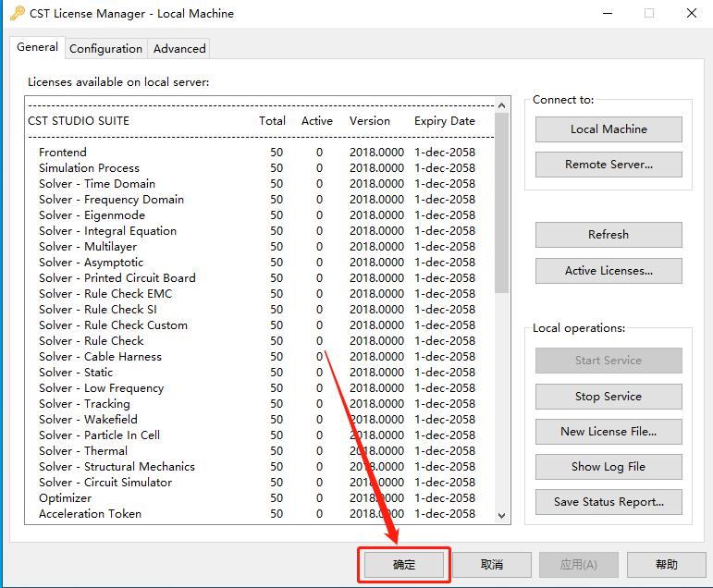
Task: Close the License Manager window
Action: click(692, 13)
